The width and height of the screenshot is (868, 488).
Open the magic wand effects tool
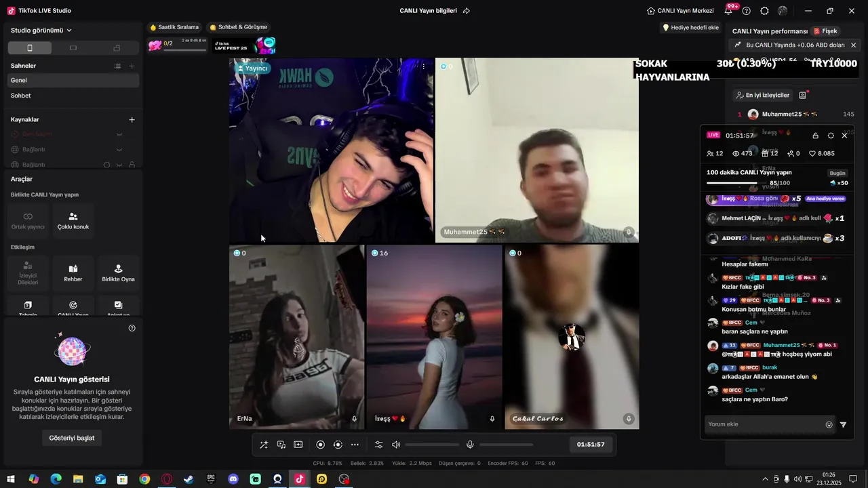(264, 445)
